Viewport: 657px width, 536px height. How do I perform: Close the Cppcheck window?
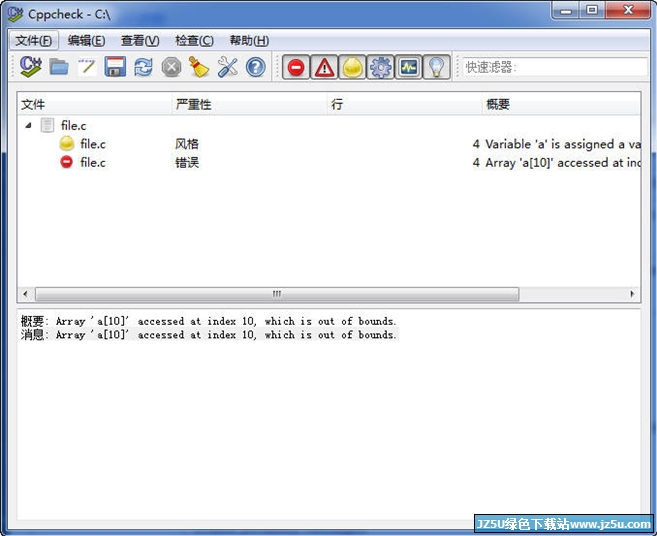coord(628,10)
